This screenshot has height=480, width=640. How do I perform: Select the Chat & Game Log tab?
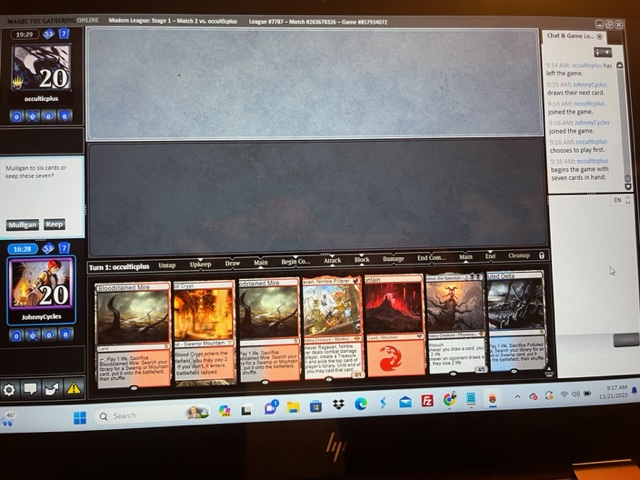(x=571, y=35)
